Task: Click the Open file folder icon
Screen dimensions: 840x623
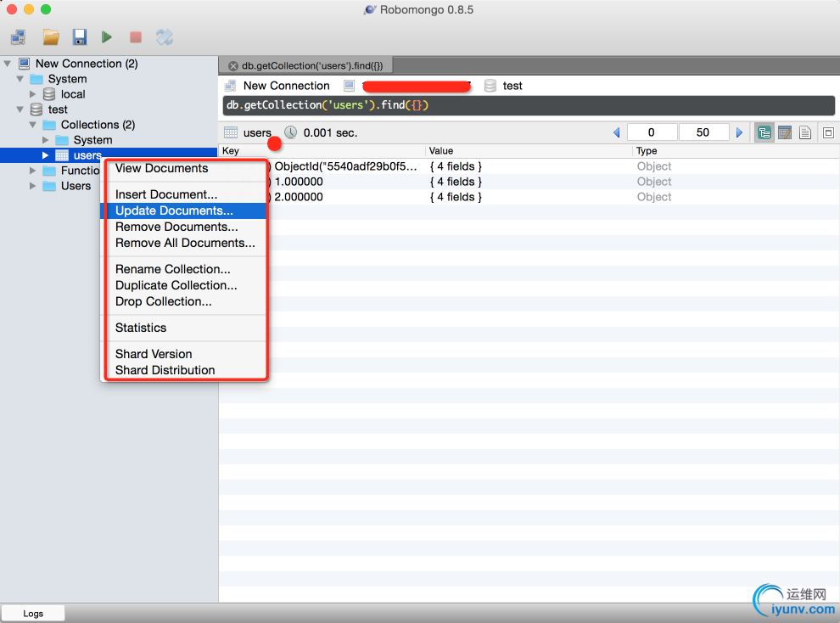Action: (51, 37)
